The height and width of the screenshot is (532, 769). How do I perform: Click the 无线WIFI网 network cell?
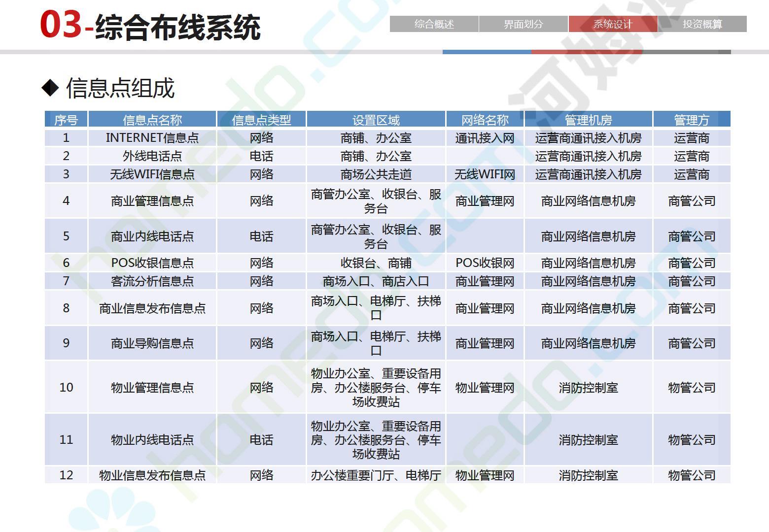pyautogui.click(x=485, y=174)
